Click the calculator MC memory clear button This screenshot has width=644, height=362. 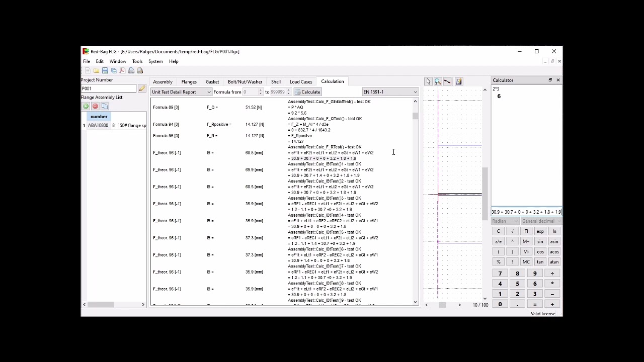(x=526, y=262)
